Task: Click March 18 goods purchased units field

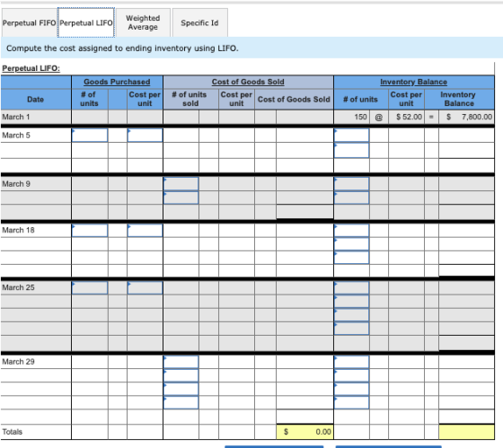Action: (90, 230)
